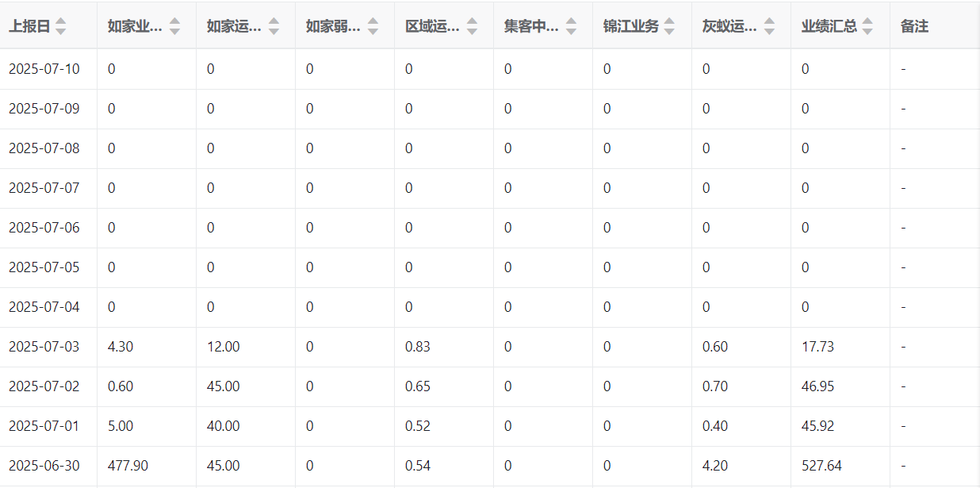Click 0.60 in the 2025-07-02 row
The height and width of the screenshot is (488, 980).
pos(121,386)
